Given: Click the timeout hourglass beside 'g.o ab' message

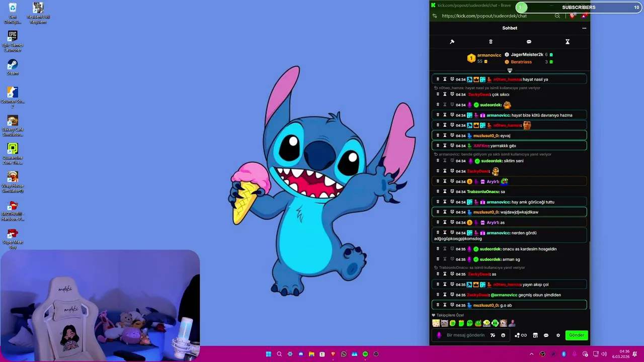Looking at the screenshot, I should (445, 305).
